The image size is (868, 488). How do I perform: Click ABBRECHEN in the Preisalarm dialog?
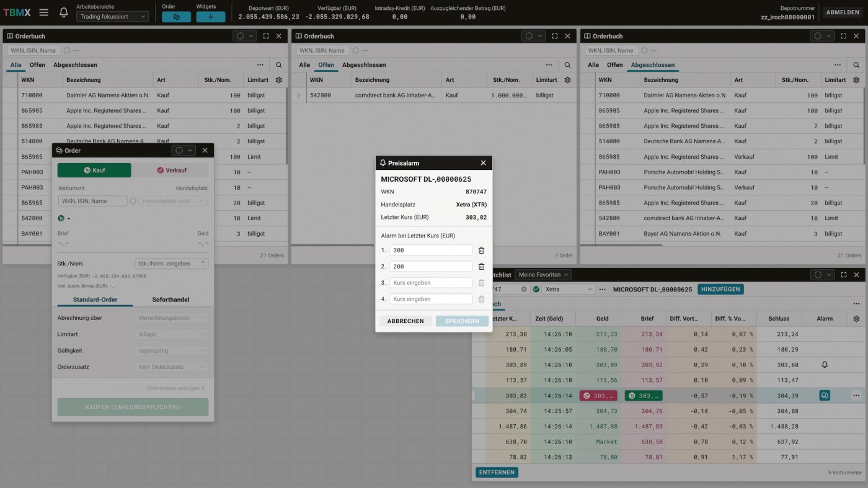[x=405, y=321]
